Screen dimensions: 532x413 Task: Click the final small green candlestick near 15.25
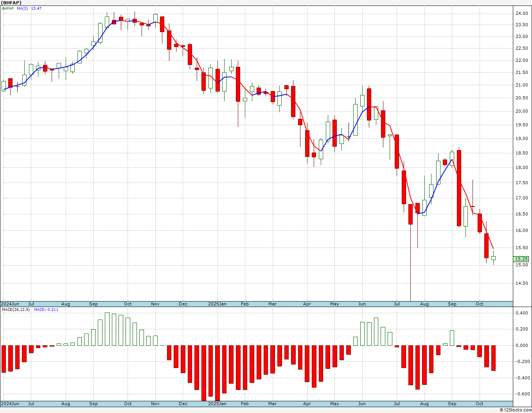[493, 258]
